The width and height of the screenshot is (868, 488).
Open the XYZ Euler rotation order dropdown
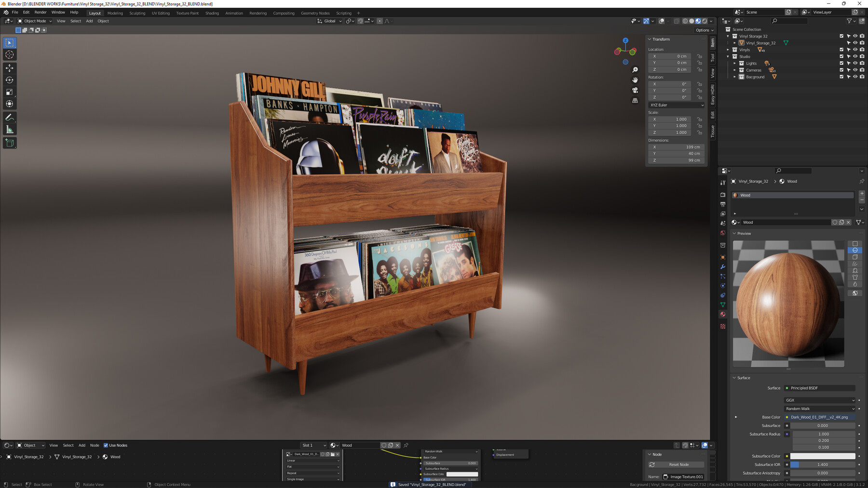pos(676,105)
